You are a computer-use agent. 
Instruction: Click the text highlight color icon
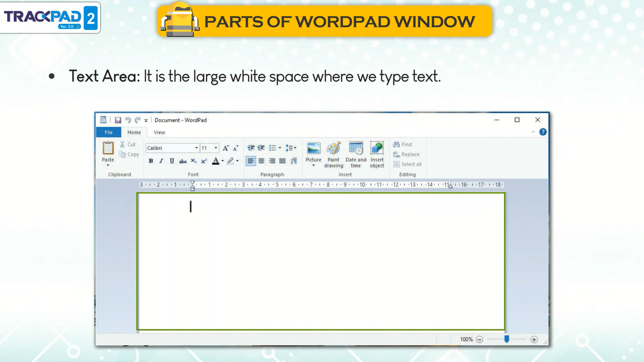[x=230, y=161]
